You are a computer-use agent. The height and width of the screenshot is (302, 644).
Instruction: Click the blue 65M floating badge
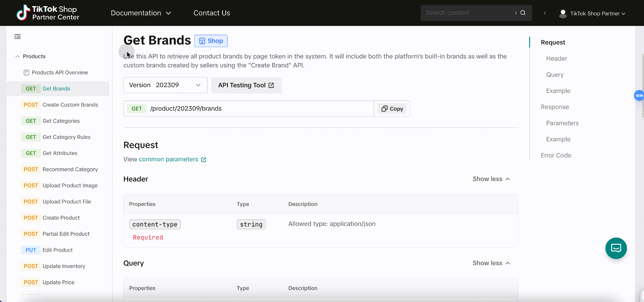pyautogui.click(x=639, y=96)
